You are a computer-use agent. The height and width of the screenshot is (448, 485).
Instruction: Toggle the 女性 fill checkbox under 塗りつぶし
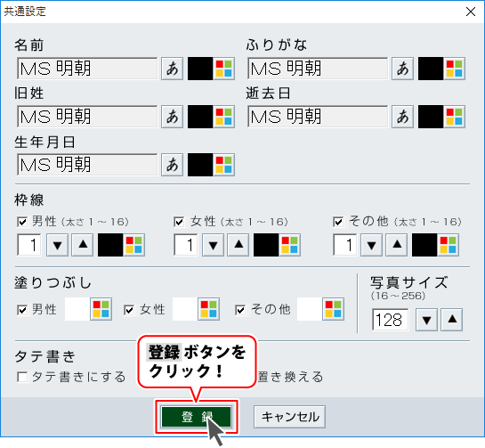click(x=129, y=310)
